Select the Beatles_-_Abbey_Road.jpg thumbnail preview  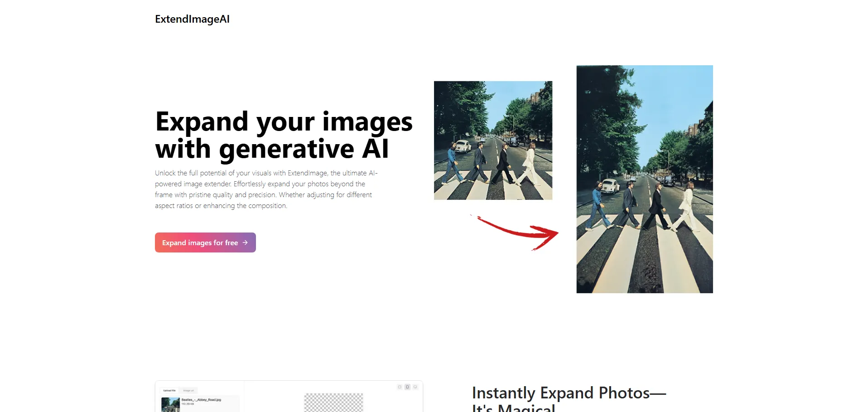170,404
